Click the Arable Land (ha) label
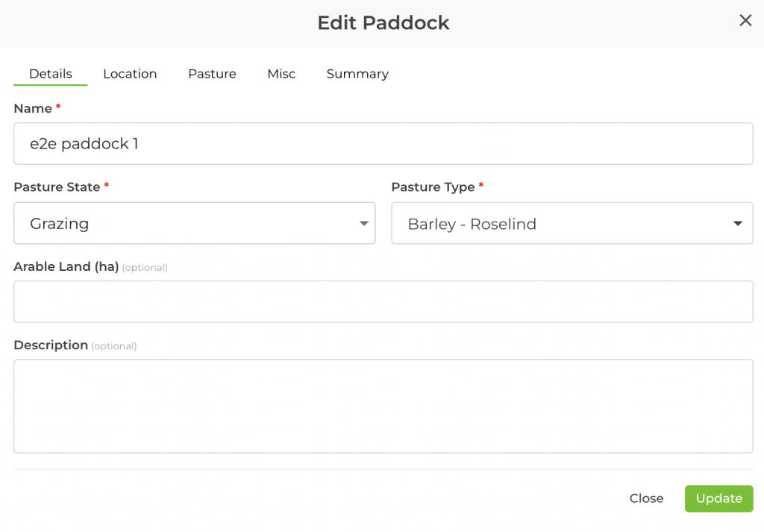764x532 pixels. (x=66, y=267)
